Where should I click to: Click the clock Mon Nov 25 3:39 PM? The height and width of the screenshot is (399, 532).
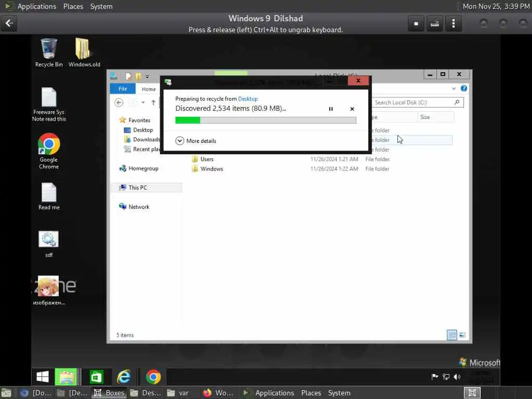coord(496,6)
